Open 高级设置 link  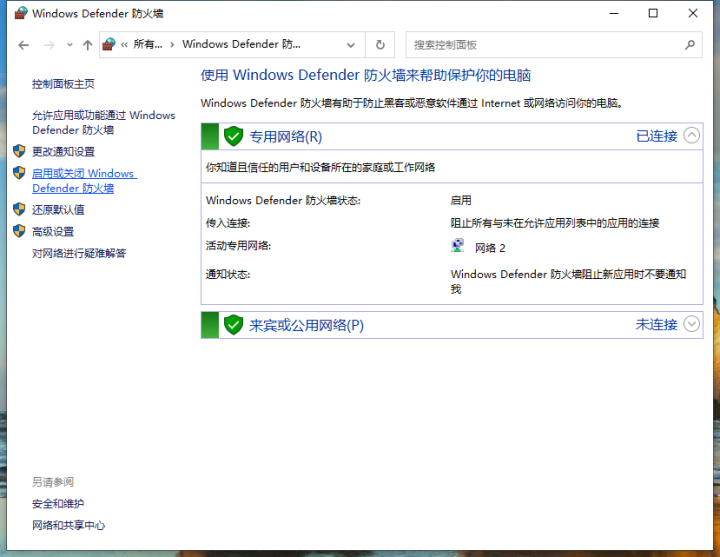coord(53,231)
